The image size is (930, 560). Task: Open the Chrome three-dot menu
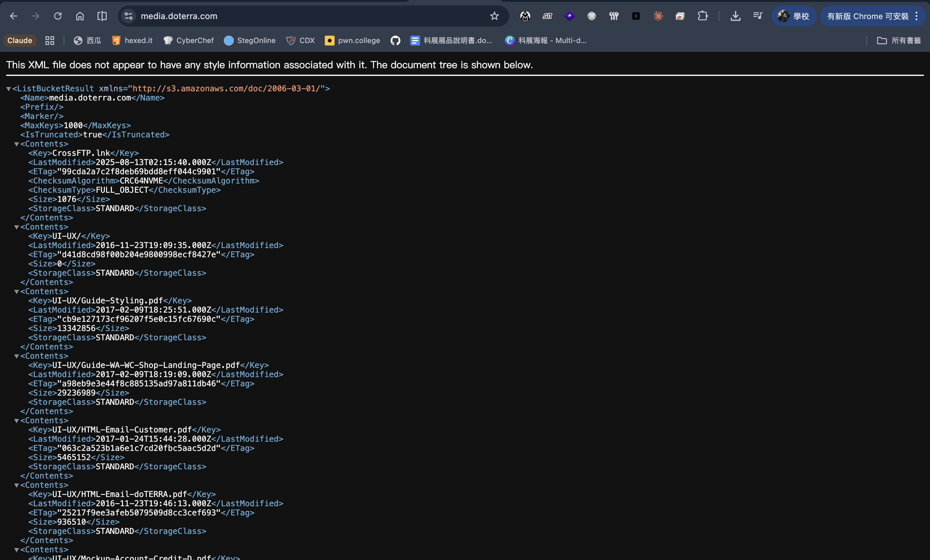pos(916,16)
